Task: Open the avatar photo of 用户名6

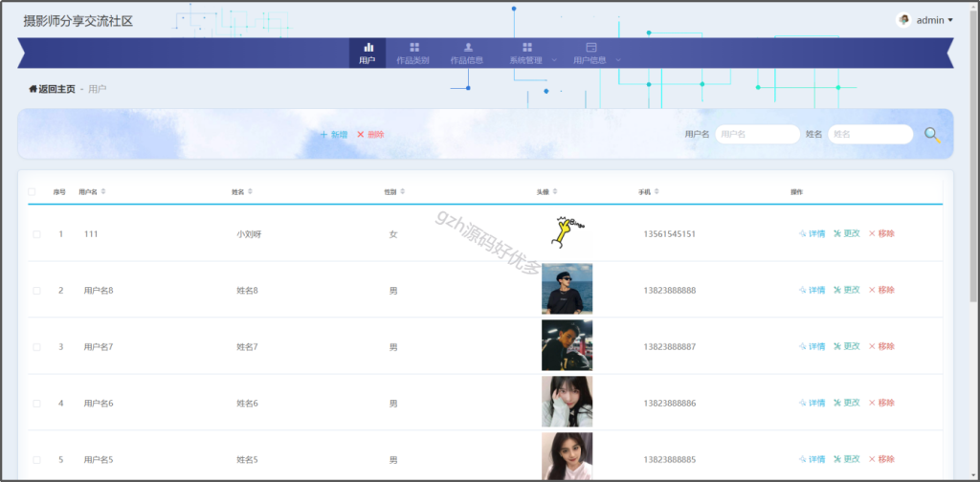Action: pyautogui.click(x=567, y=402)
